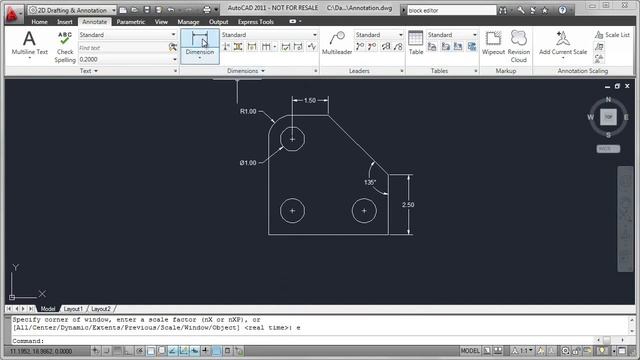Open the text height 0.2000 dropdown
This screenshot has height=360, width=640.
[x=128, y=59]
